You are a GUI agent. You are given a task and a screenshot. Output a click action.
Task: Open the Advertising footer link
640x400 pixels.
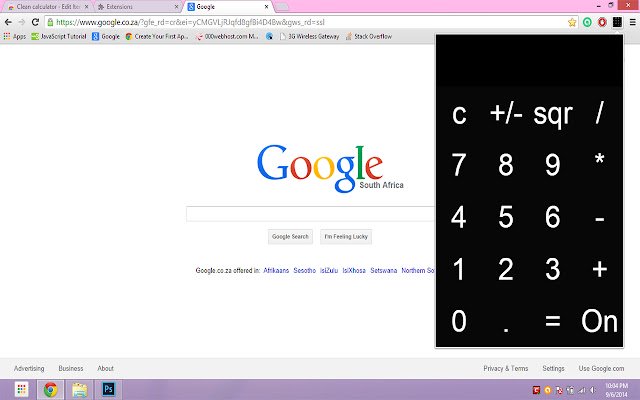[29, 368]
